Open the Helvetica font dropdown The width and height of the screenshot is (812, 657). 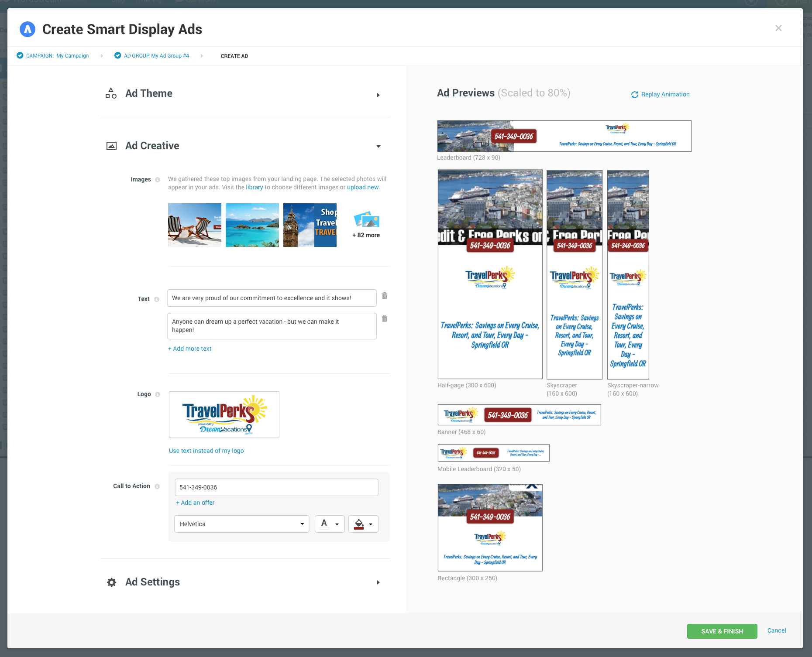tap(241, 524)
